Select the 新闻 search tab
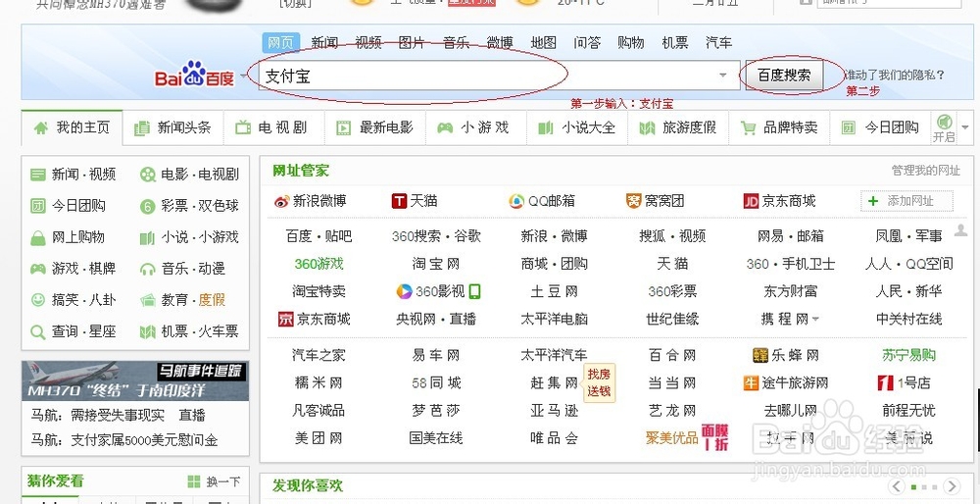This screenshot has width=980, height=504. click(324, 42)
